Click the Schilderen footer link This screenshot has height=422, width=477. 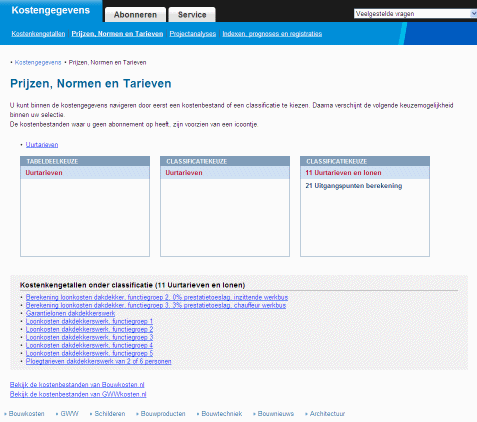click(x=110, y=414)
